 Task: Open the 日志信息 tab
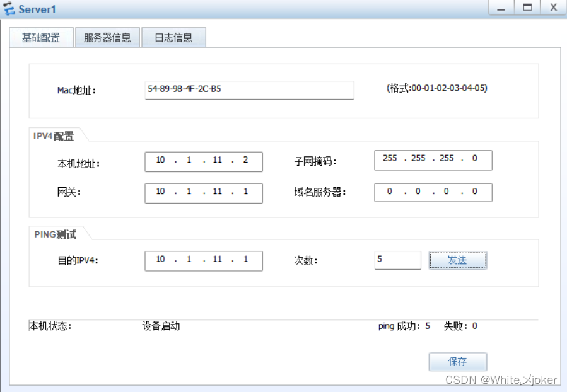[x=173, y=38]
